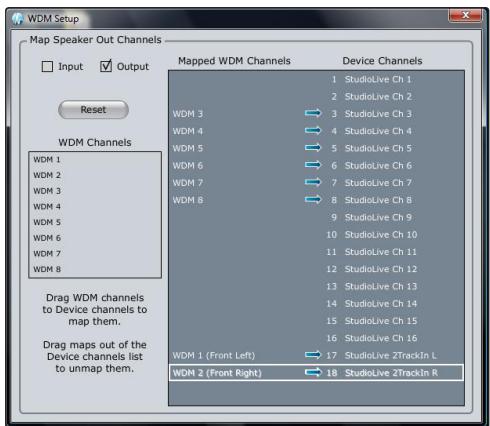Select the StudioLive Ch 11 device row
490x426 pixels.
[316, 252]
